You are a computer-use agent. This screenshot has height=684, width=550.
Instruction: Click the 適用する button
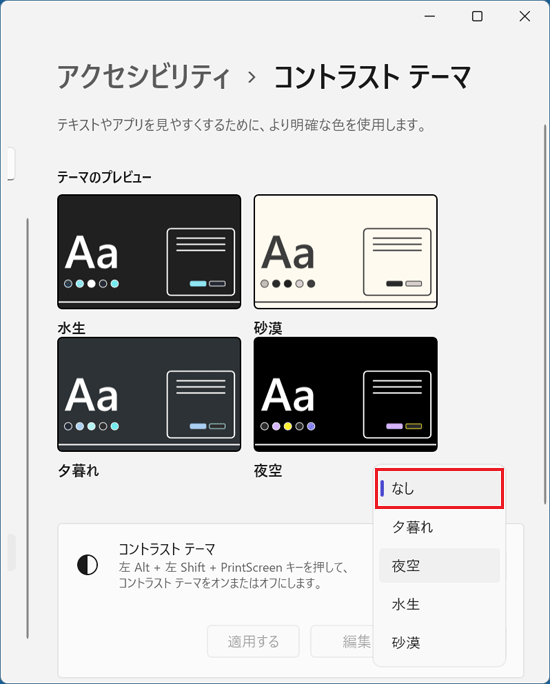[253, 641]
